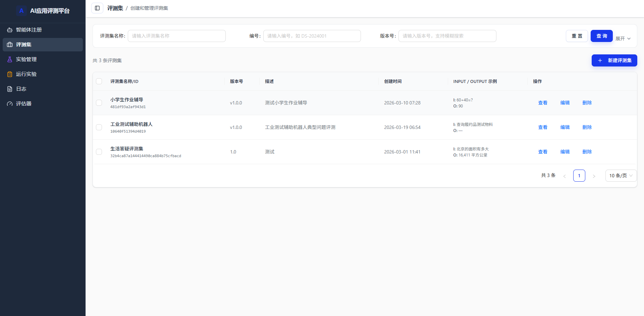Click sample input 北京的面积有多大

(473, 149)
